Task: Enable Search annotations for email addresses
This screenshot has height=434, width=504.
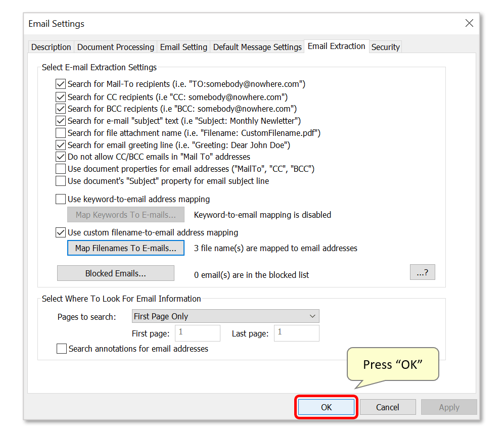Action: [61, 349]
